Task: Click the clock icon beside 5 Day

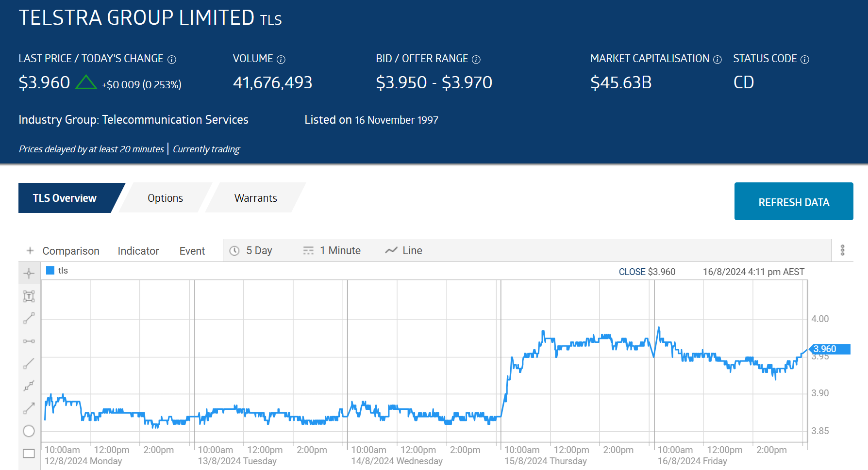Action: tap(234, 251)
